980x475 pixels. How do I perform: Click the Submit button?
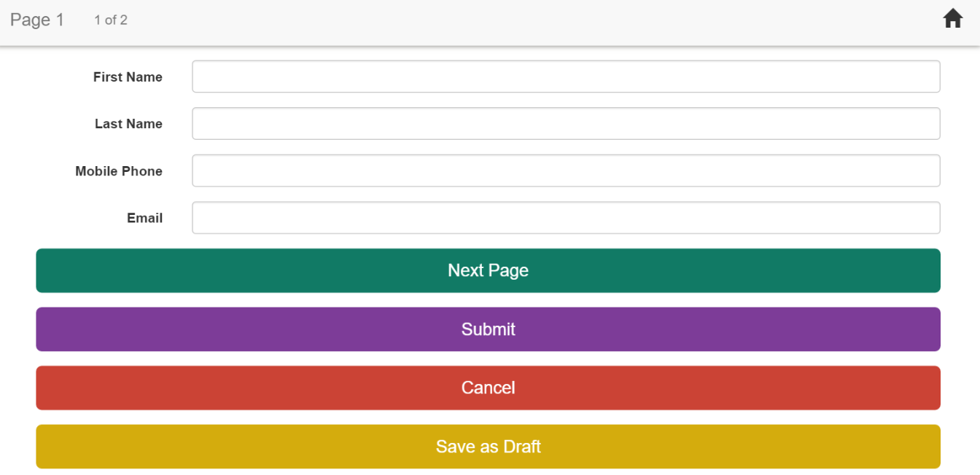click(x=488, y=329)
